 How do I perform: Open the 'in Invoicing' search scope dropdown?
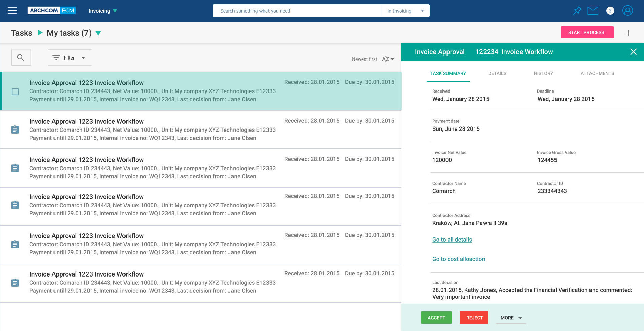click(405, 11)
